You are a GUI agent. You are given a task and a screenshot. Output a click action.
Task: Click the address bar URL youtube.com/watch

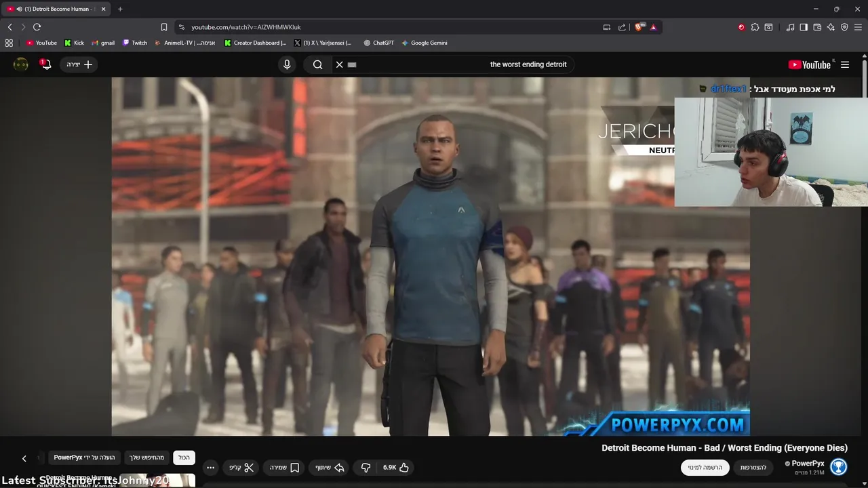(x=245, y=27)
